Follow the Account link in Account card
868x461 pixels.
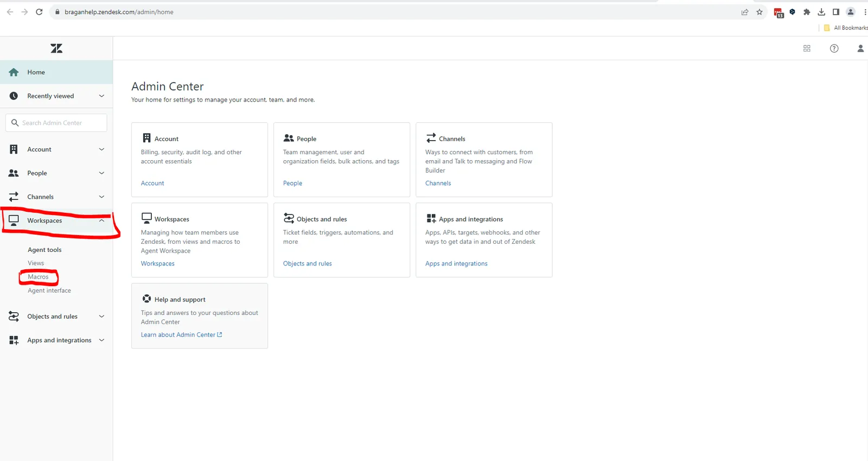[152, 184]
